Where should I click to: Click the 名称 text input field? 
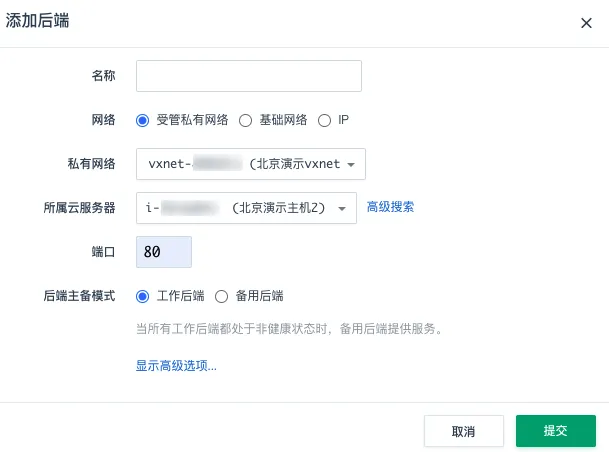[x=248, y=76]
